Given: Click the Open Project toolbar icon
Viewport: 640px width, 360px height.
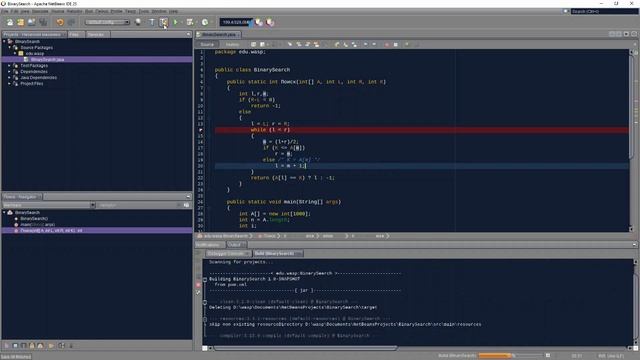Looking at the screenshot, I should tap(31, 22).
